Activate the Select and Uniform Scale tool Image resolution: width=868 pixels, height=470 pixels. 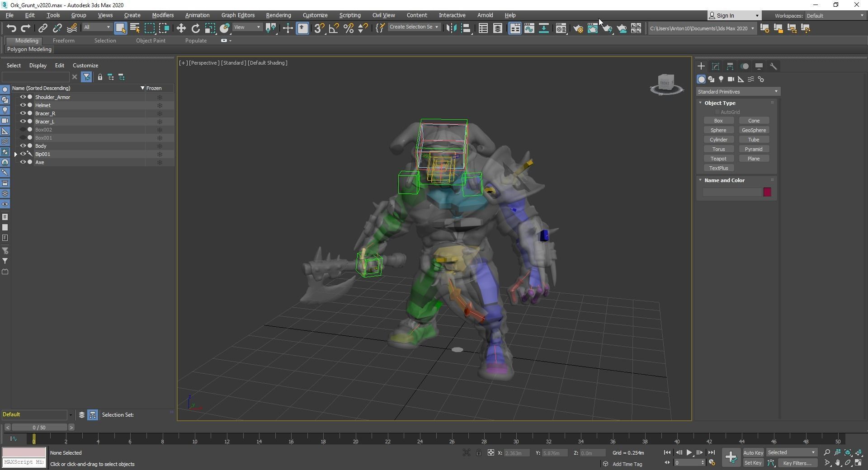tap(210, 28)
